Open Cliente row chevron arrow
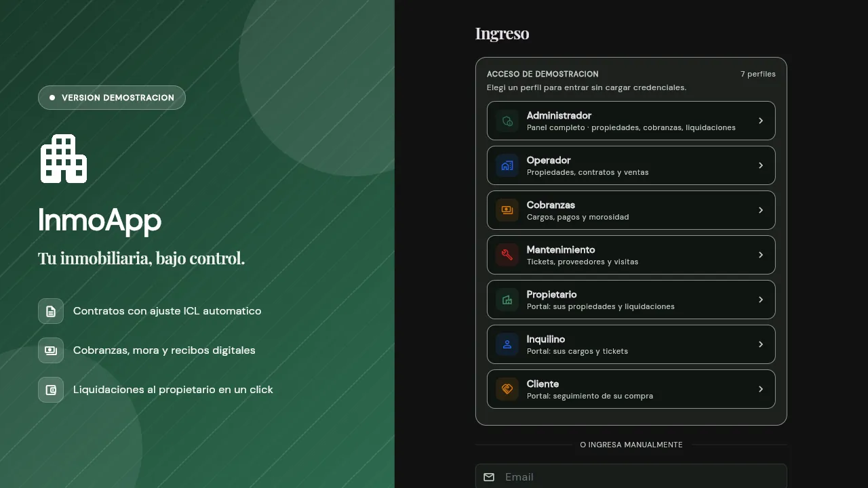Image resolution: width=868 pixels, height=488 pixels. [761, 389]
